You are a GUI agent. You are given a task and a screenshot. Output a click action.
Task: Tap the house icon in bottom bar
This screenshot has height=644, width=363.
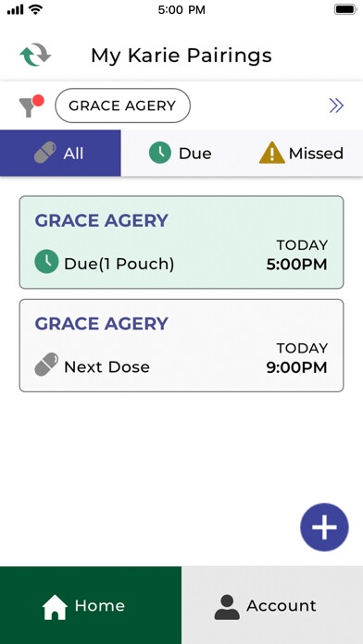click(x=55, y=607)
